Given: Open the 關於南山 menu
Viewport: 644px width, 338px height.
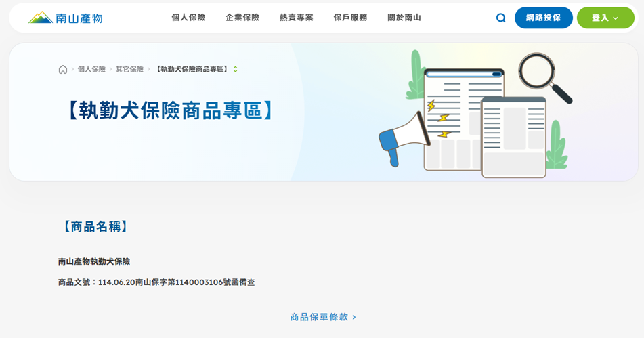Looking at the screenshot, I should (404, 18).
